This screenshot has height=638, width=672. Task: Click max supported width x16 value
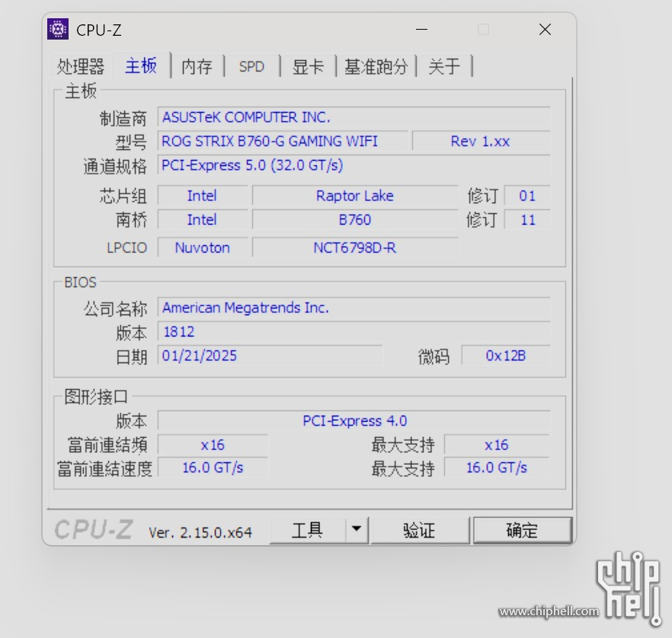point(497,445)
